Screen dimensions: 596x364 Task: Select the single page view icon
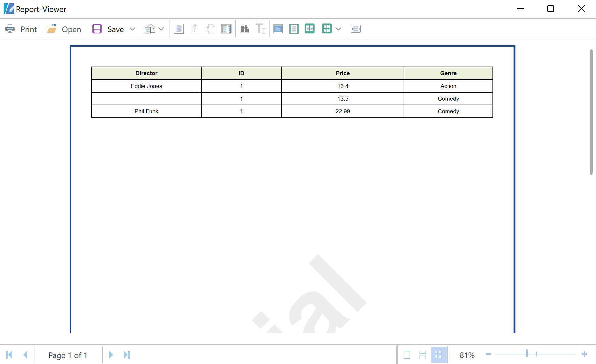click(x=294, y=29)
